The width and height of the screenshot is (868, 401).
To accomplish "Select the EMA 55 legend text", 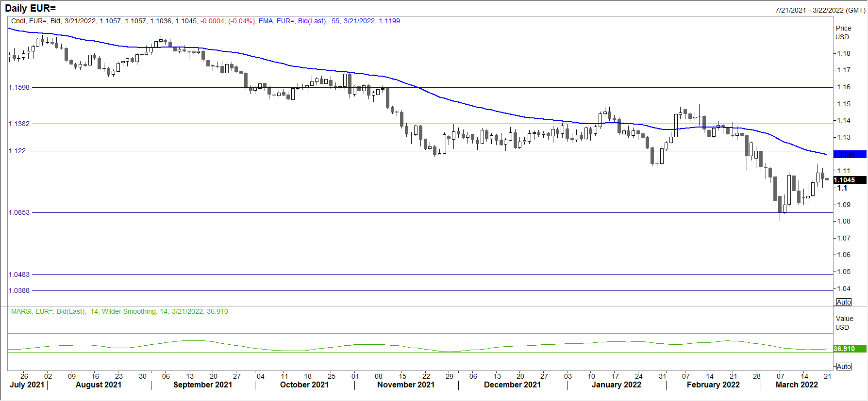I will click(x=329, y=21).
